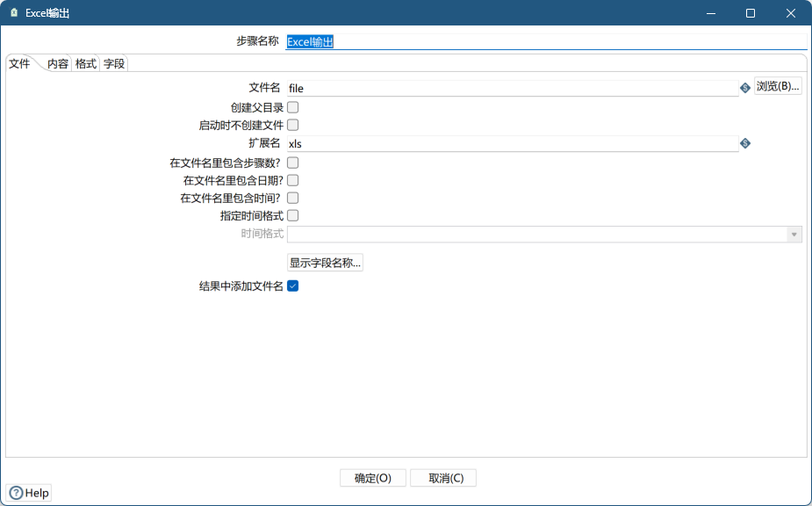Open the 格式 tab
Screen dimensions: 812x506
click(84, 63)
